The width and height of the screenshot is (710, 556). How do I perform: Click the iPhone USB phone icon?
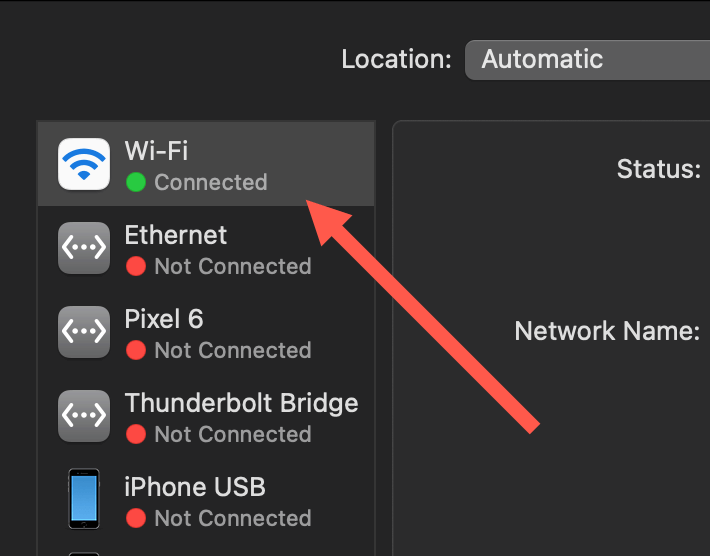[x=84, y=498]
